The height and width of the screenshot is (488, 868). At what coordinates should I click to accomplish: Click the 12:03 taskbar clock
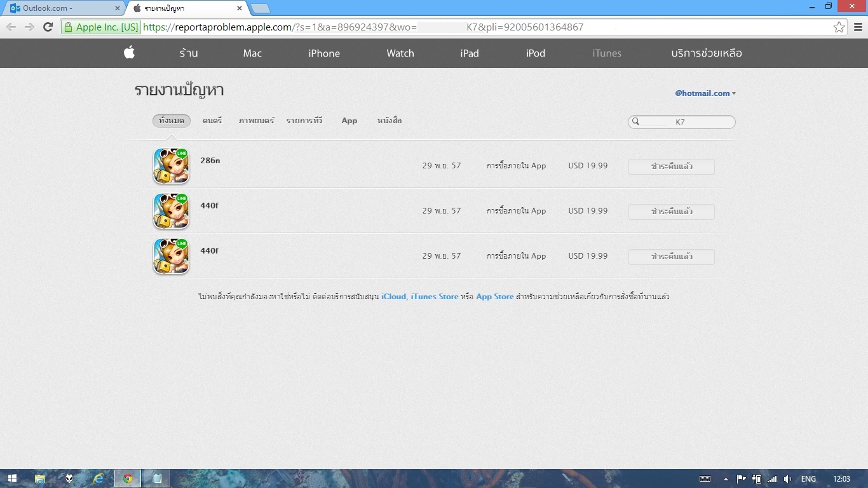coord(841,479)
